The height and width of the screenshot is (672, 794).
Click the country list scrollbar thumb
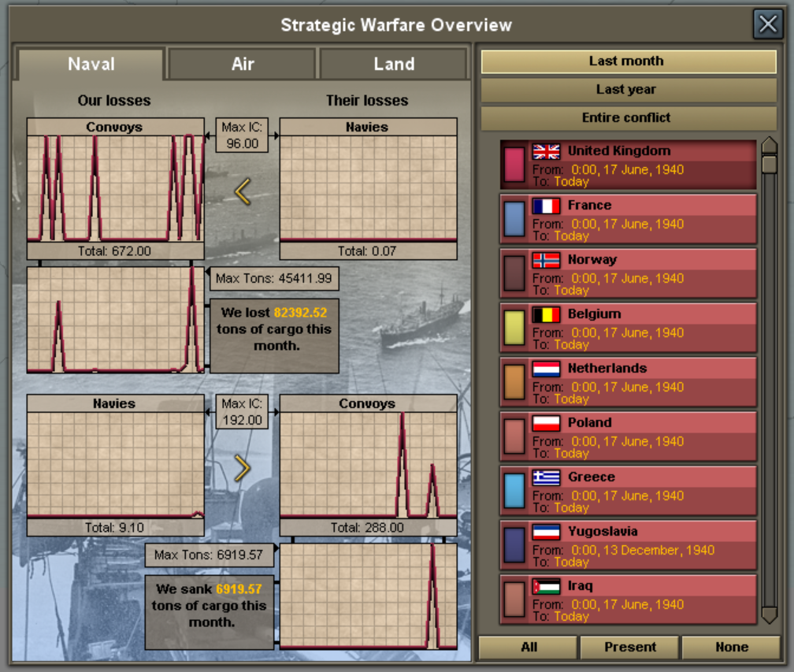[769, 164]
